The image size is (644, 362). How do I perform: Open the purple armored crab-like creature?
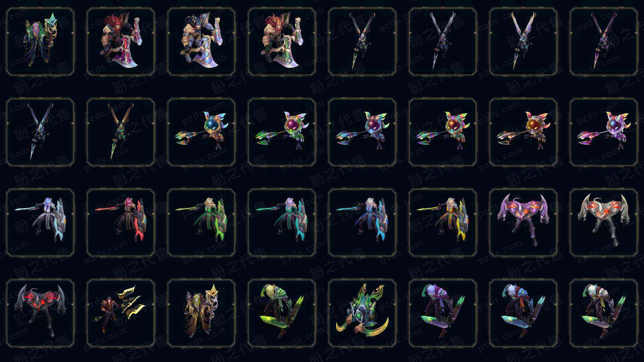pyautogui.click(x=523, y=223)
